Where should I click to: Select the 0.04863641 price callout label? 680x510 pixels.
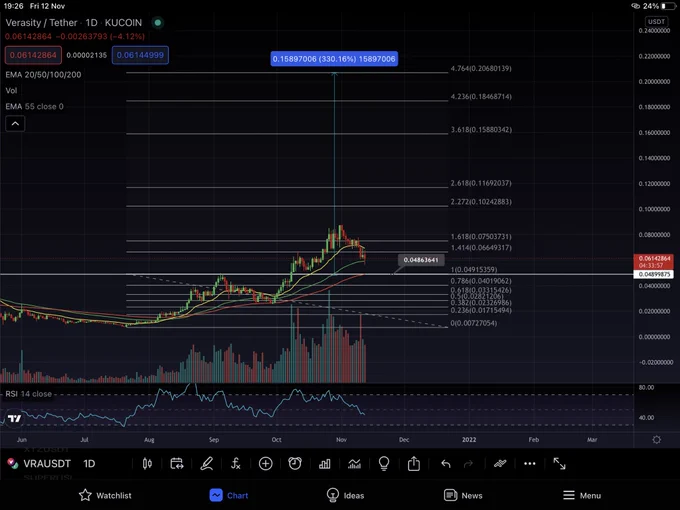(x=421, y=260)
